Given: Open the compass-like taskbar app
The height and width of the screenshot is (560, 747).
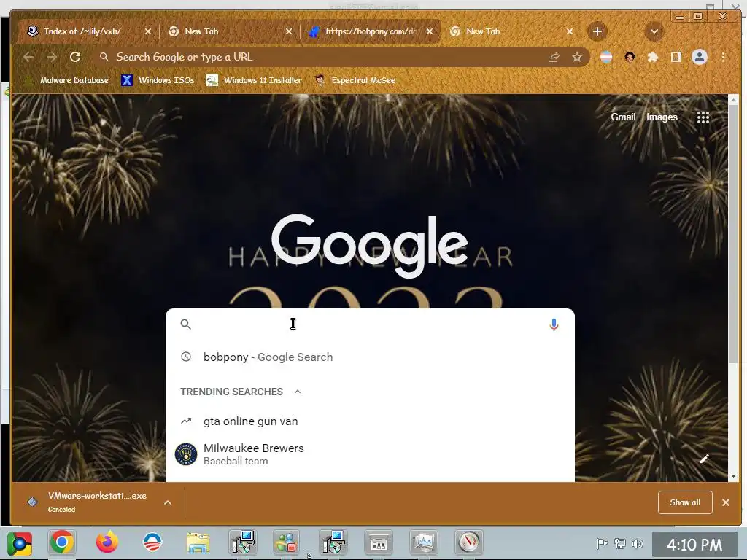Looking at the screenshot, I should (x=469, y=542).
